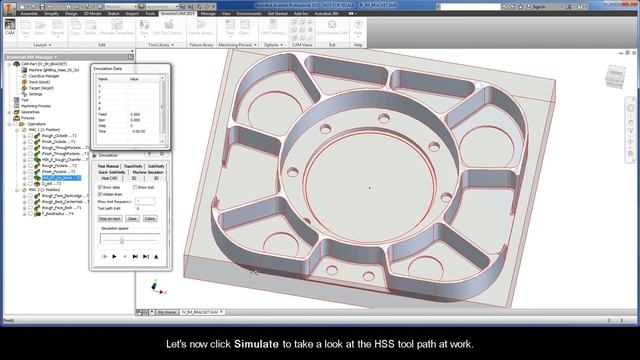
Task: Select the Machine Simulation tab
Action: pos(148,172)
